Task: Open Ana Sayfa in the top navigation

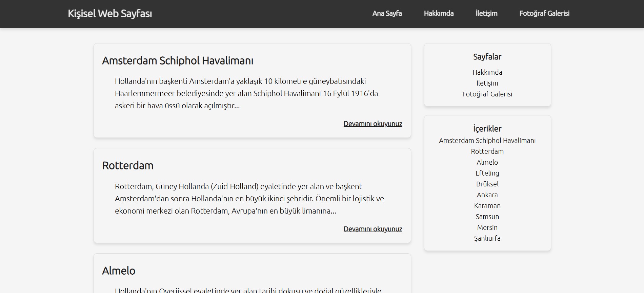Action: [387, 13]
